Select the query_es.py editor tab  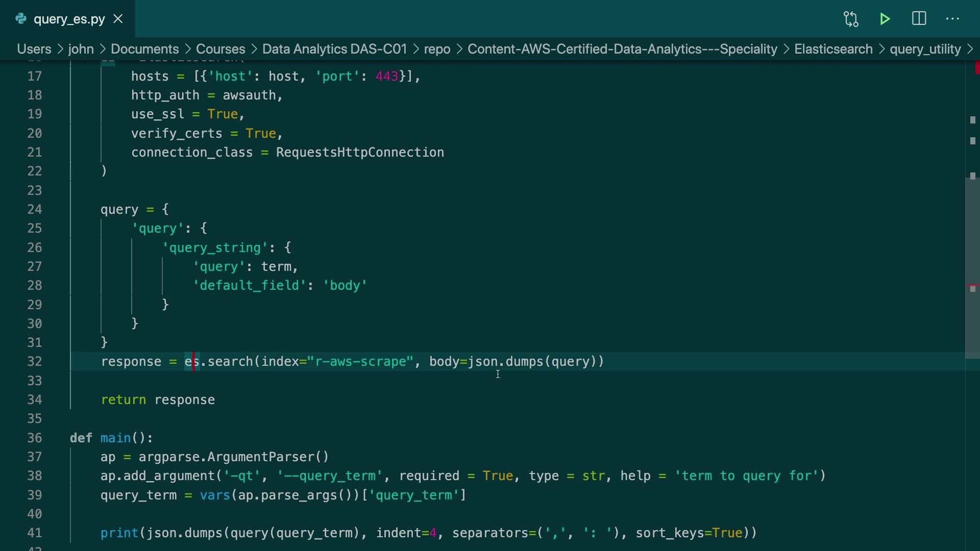[69, 19]
